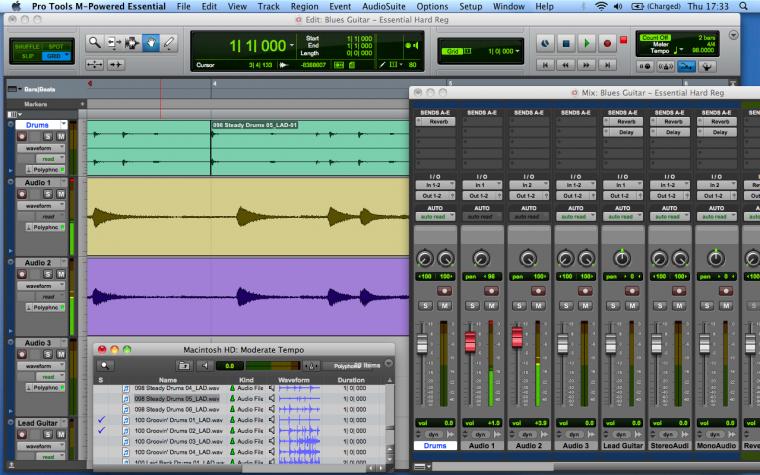Open the Track menu

pyautogui.click(x=269, y=6)
